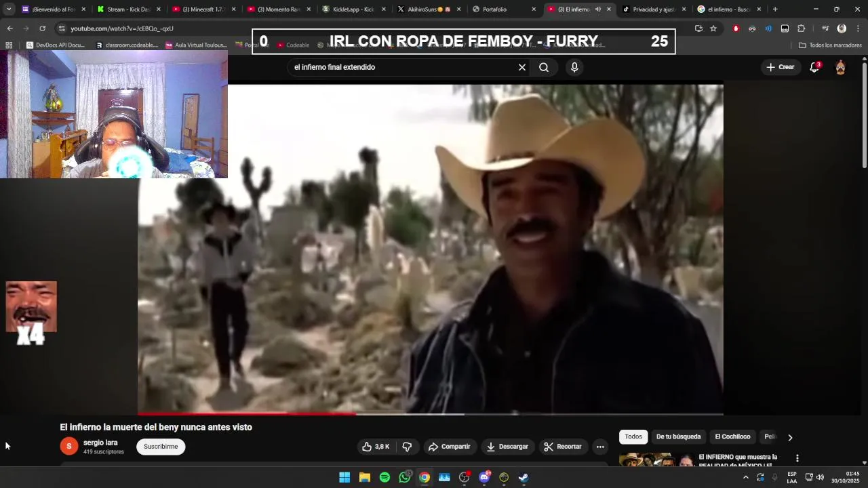Click the Crear button
Image resolution: width=868 pixels, height=488 pixels.
tap(780, 67)
